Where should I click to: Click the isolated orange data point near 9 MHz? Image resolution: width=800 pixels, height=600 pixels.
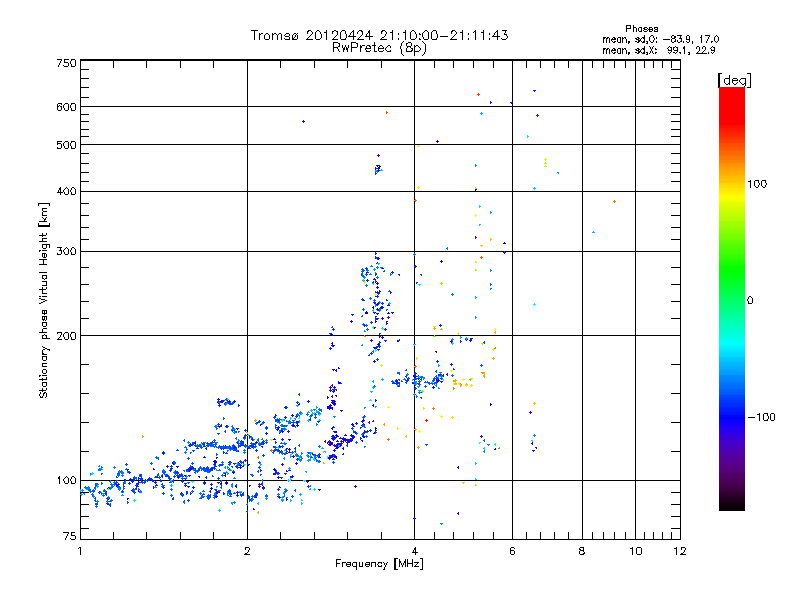[614, 202]
